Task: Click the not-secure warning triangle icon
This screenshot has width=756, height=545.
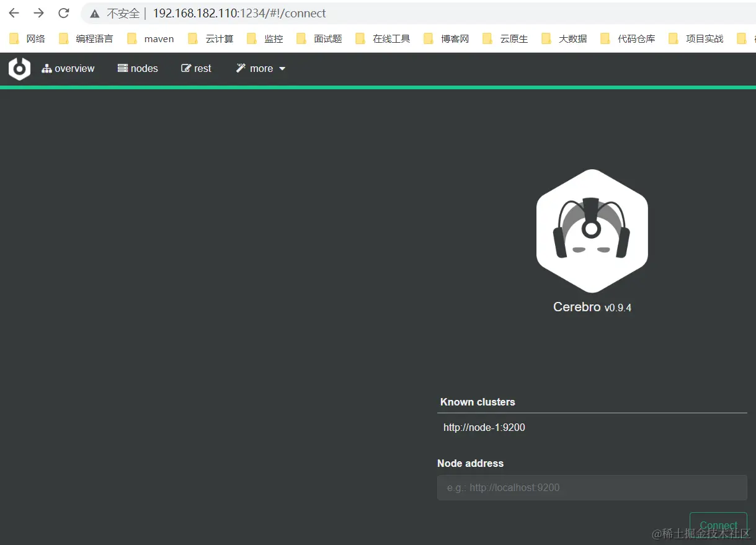Action: click(x=94, y=14)
